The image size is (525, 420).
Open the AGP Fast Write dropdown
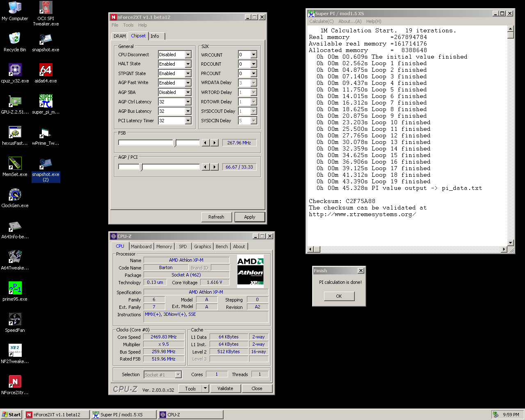coord(188,83)
